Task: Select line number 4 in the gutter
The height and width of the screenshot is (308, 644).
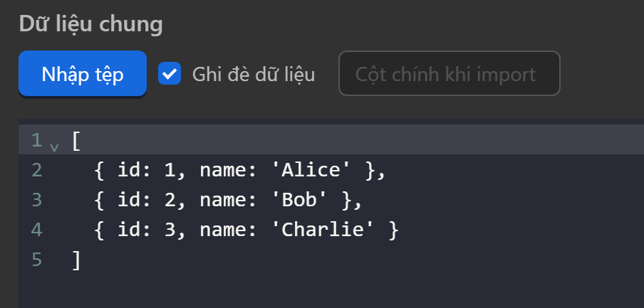Action: pyautogui.click(x=36, y=230)
